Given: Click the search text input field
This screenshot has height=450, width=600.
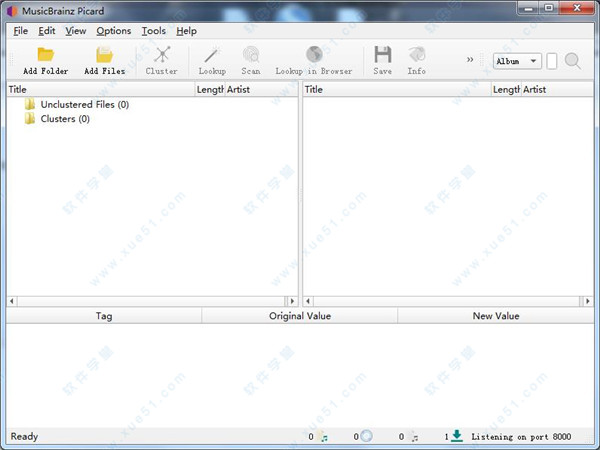Looking at the screenshot, I should 551,61.
